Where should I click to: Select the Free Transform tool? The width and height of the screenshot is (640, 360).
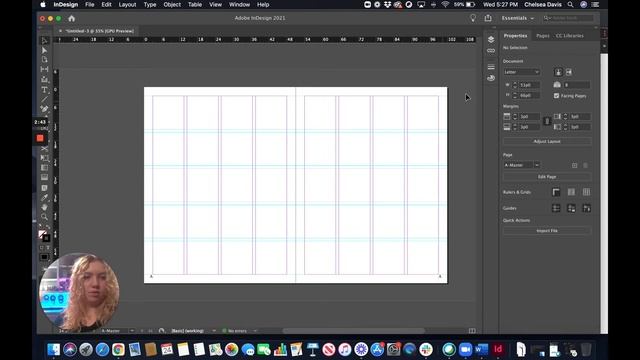pos(44,158)
